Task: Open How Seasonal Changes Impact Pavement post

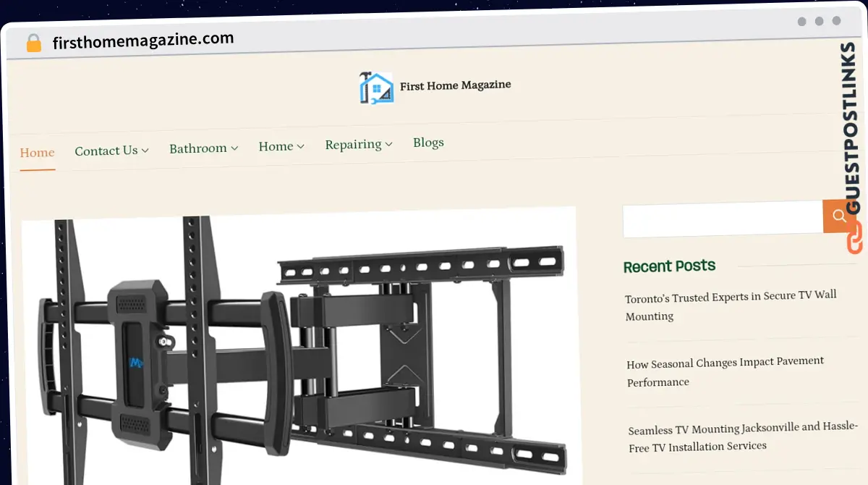Action: (x=725, y=371)
